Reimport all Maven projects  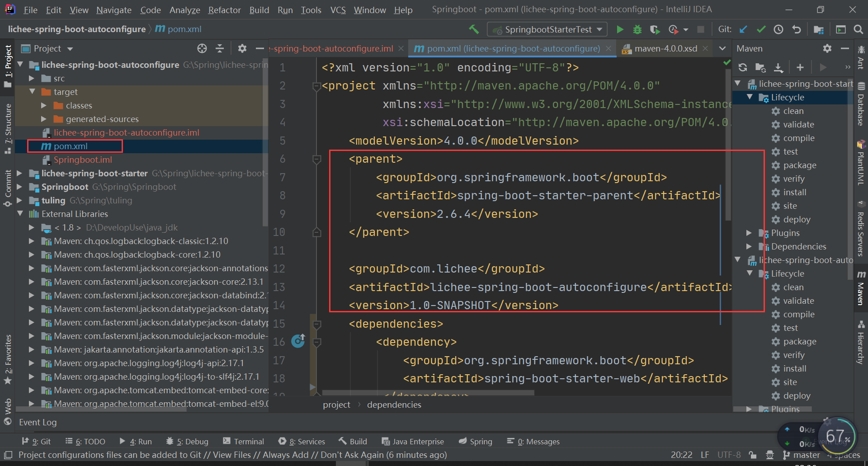pyautogui.click(x=743, y=67)
